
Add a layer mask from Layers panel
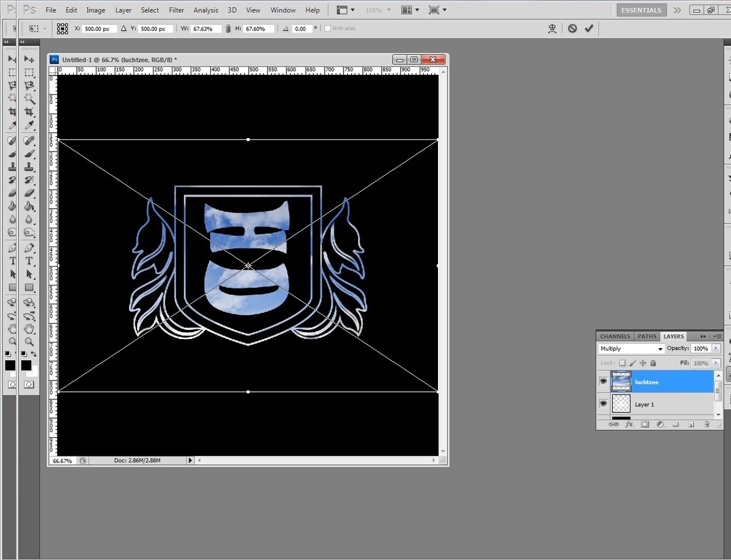click(x=644, y=424)
